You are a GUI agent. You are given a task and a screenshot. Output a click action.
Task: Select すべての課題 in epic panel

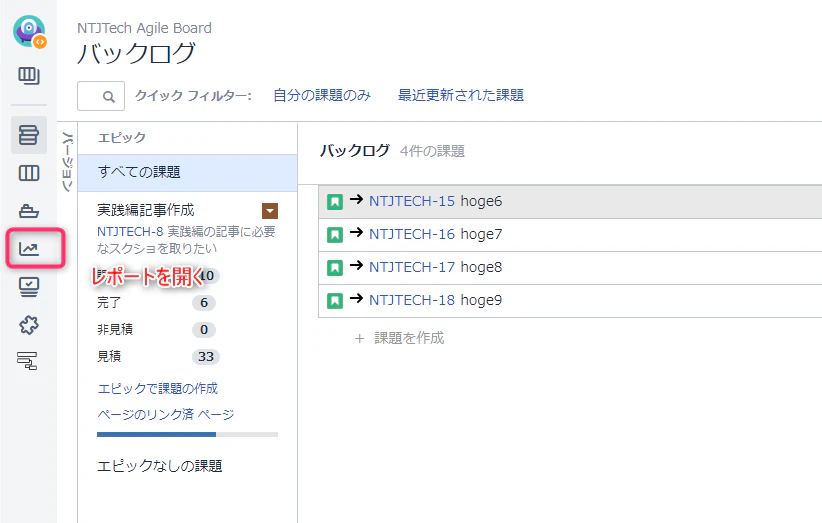[x=188, y=172]
